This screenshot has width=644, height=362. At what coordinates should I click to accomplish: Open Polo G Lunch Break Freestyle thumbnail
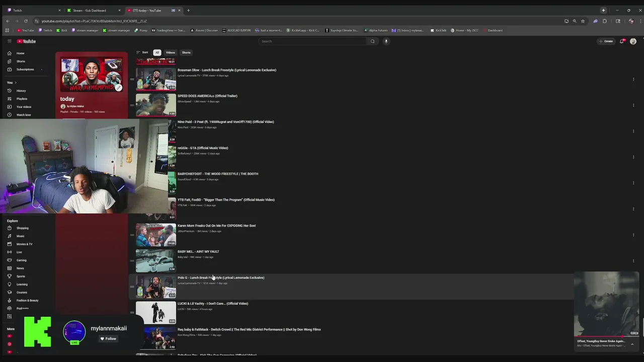[156, 287]
